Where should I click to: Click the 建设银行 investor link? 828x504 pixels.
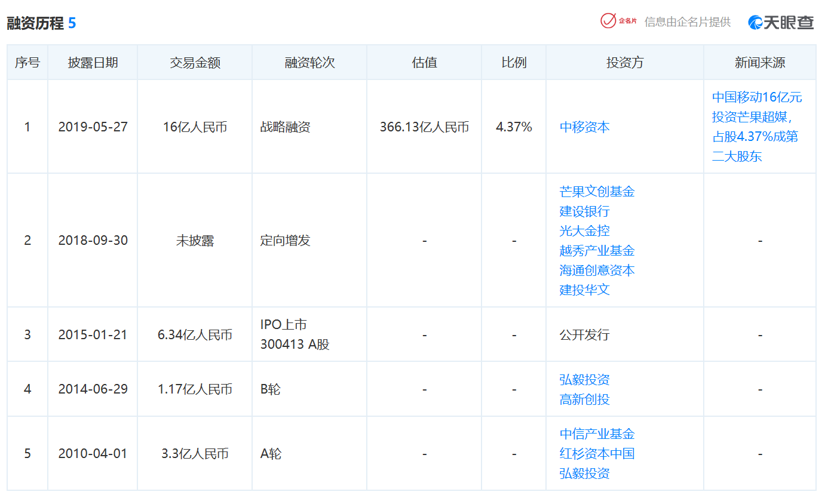(x=584, y=211)
